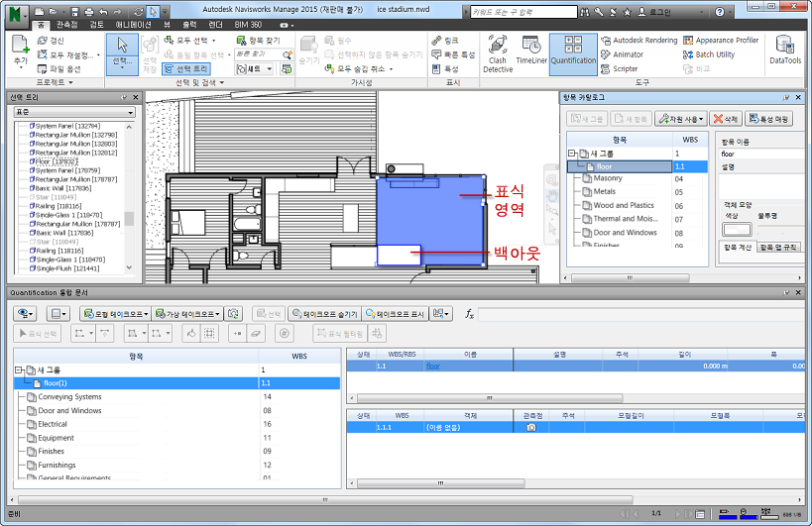The width and height of the screenshot is (812, 526).
Task: Open Batch Utility
Action: pos(709,54)
